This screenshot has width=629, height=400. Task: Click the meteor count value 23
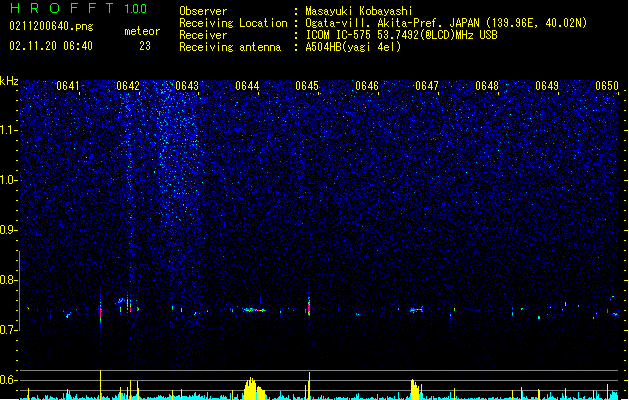click(x=145, y=46)
